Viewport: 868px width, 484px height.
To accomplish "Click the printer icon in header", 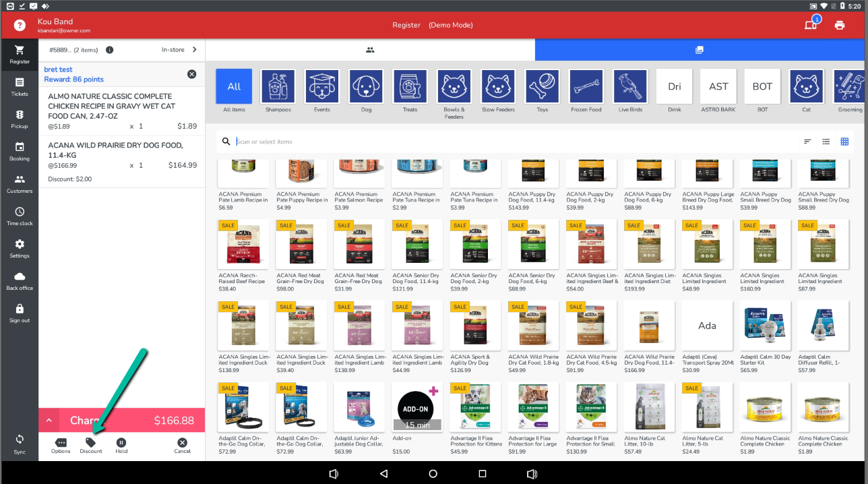I will point(839,25).
